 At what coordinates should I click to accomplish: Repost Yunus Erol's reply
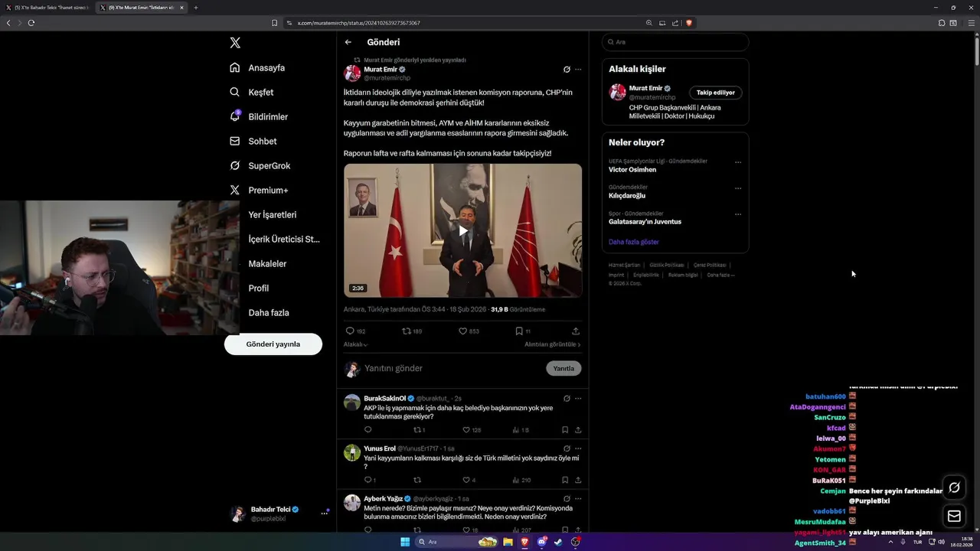pos(417,480)
